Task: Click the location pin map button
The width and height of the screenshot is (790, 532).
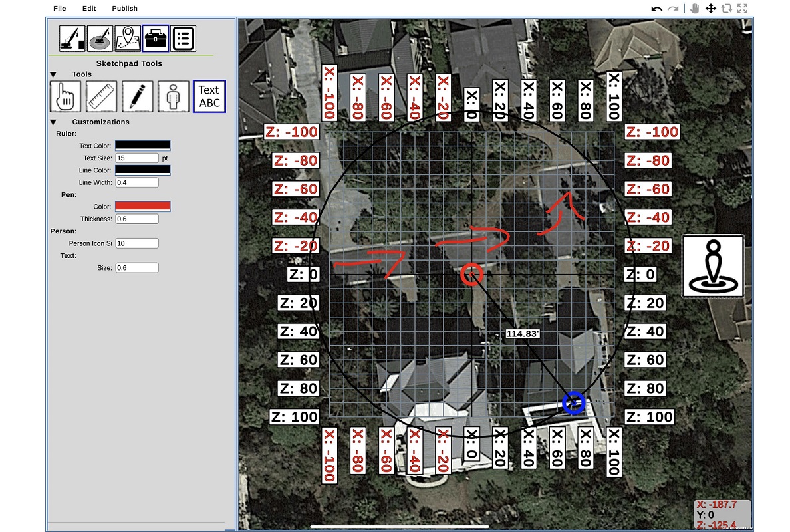Action: (713, 266)
